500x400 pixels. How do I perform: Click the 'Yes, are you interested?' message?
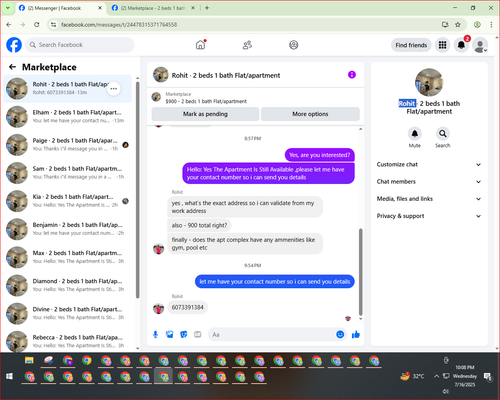(x=319, y=155)
